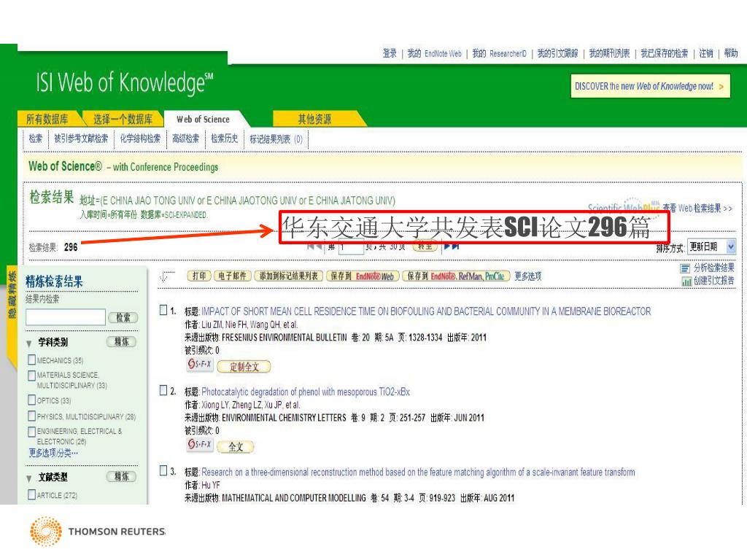Collapse the 学科类别 section triangle
The width and height of the screenshot is (747, 560).
tap(29, 343)
